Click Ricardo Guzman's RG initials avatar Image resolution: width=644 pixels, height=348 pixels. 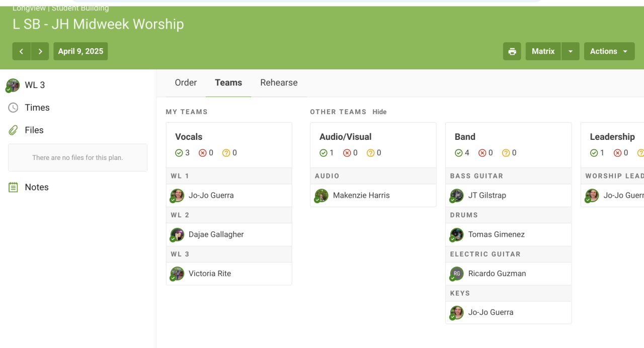[457, 274]
